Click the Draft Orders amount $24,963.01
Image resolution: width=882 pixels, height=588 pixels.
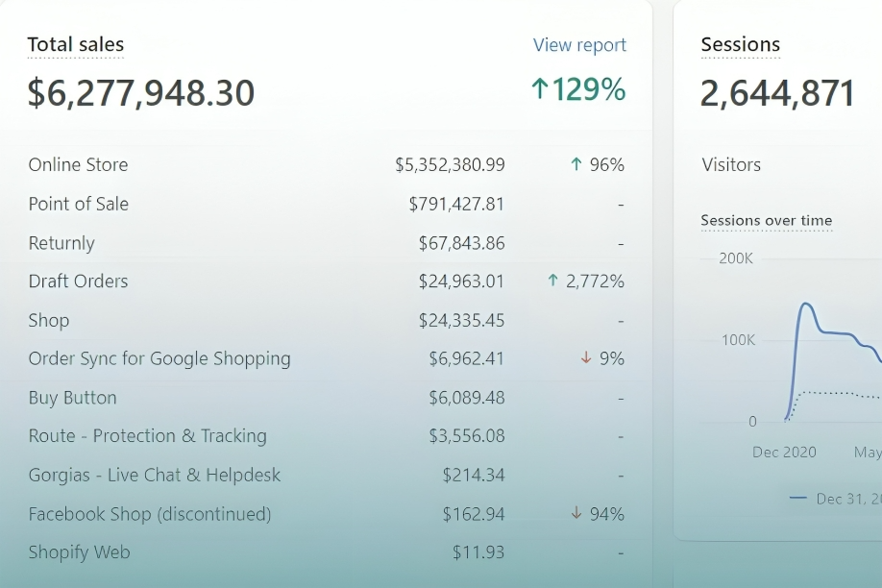tap(461, 282)
